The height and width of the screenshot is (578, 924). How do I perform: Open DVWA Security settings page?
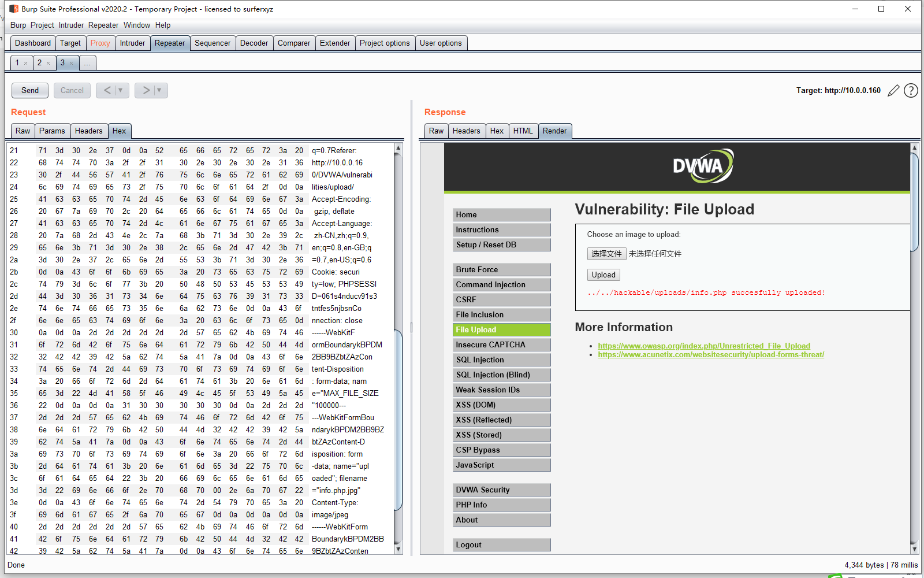pos(502,490)
